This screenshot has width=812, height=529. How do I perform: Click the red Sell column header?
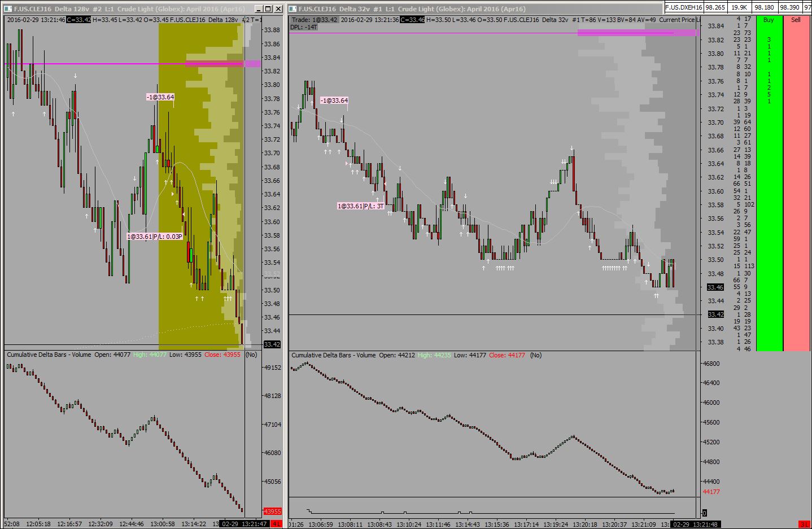tap(796, 20)
